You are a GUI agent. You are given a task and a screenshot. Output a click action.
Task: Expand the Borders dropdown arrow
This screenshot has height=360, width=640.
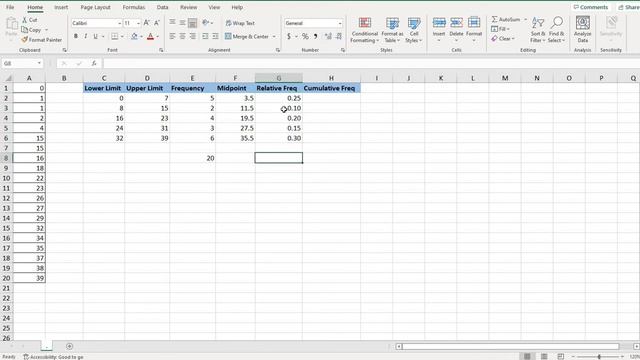tap(122, 37)
